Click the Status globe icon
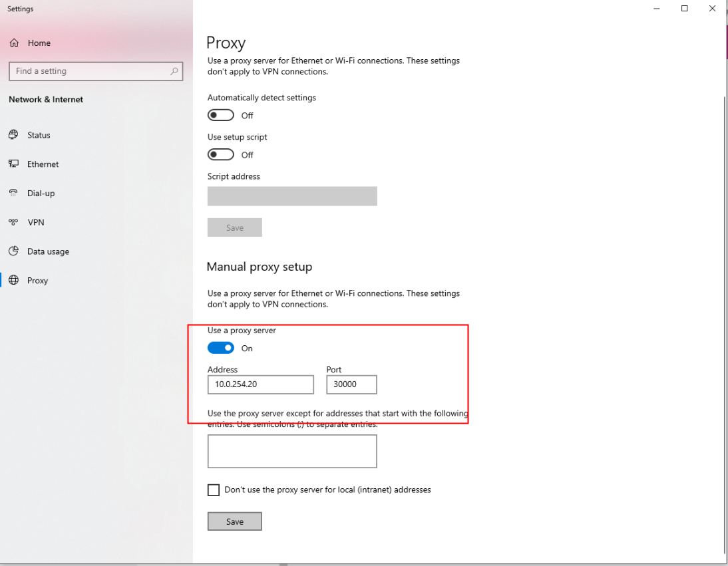Screen dimensions: 728x566 coord(13,135)
